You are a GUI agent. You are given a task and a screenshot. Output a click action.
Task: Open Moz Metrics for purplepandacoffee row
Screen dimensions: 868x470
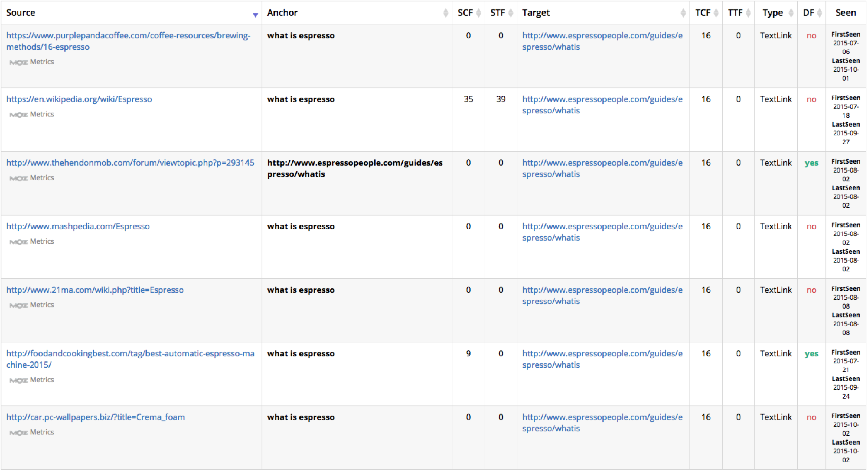coord(32,62)
